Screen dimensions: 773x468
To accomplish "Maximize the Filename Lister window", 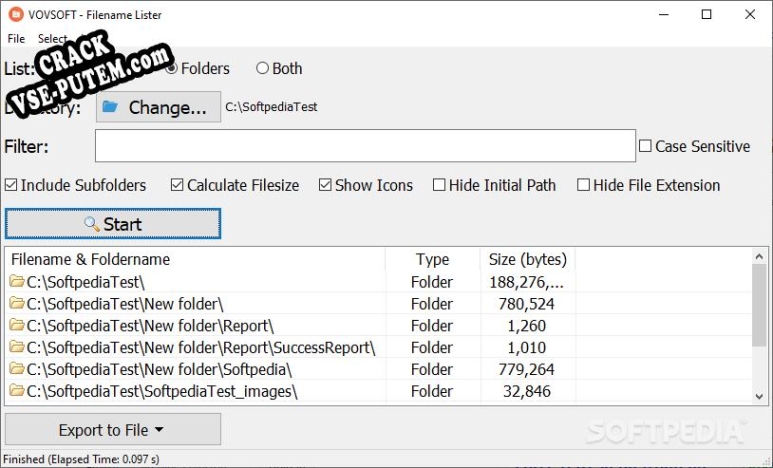I will (x=706, y=14).
